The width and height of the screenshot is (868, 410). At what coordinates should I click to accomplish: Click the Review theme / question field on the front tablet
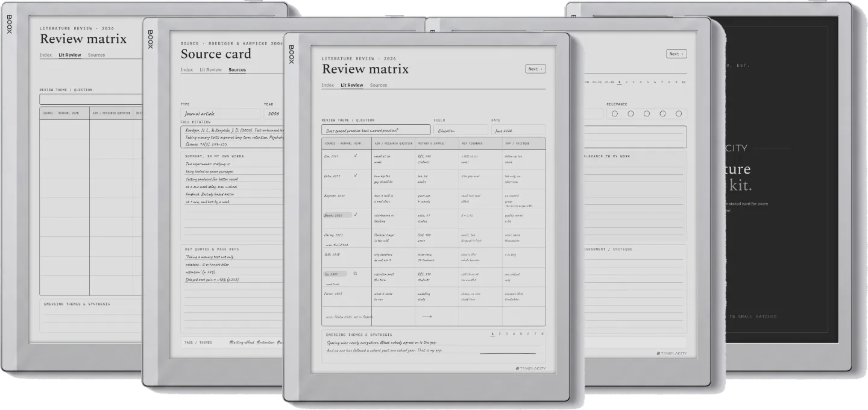376,130
